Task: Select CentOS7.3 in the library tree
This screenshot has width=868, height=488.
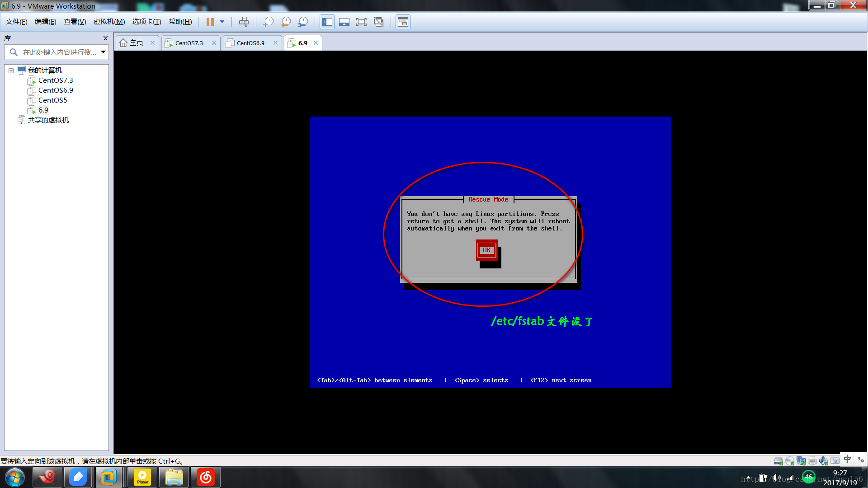Action: pyautogui.click(x=56, y=80)
